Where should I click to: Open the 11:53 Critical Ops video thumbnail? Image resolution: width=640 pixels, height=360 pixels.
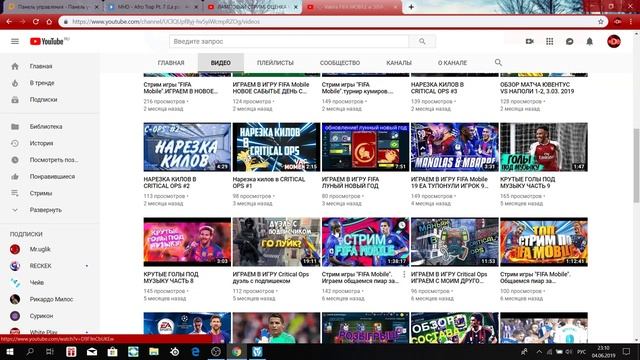coord(455,242)
